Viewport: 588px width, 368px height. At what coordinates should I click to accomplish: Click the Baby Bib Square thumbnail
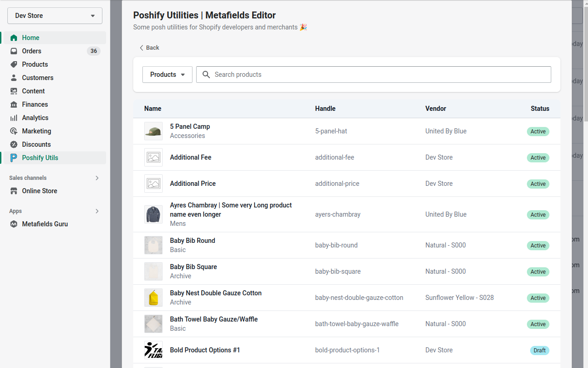point(153,271)
